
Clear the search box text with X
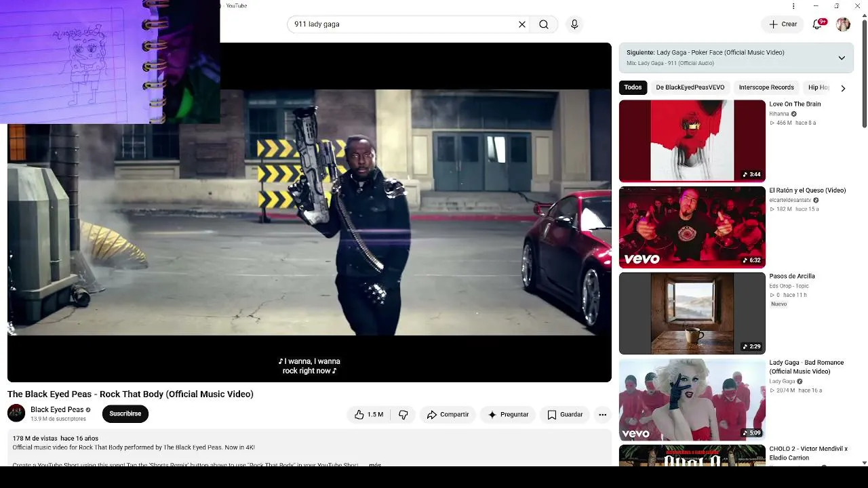click(522, 24)
